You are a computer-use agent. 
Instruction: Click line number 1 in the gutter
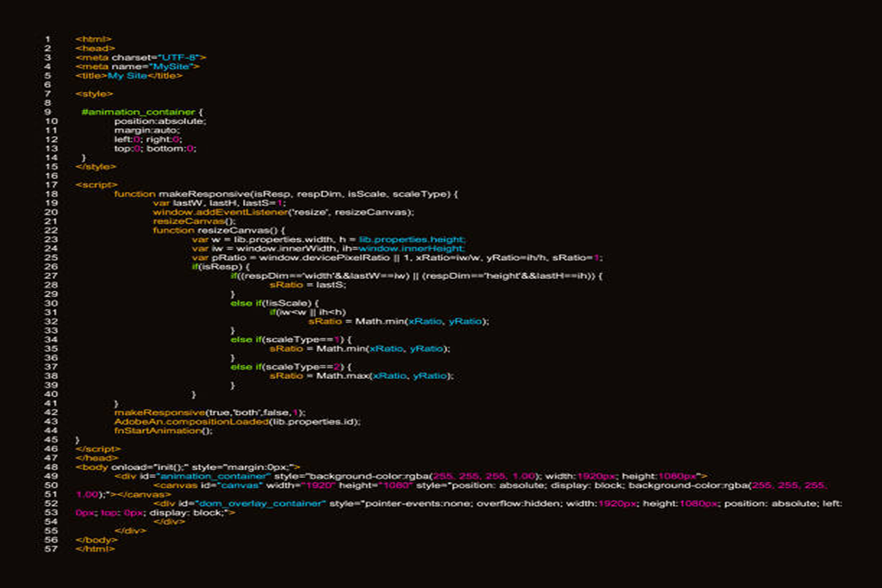pyautogui.click(x=47, y=39)
